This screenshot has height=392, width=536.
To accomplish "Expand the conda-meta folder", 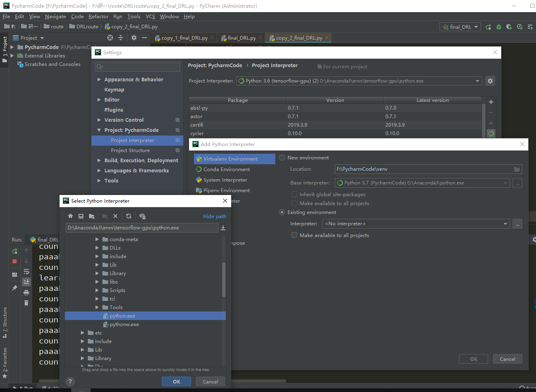I will [97, 239].
